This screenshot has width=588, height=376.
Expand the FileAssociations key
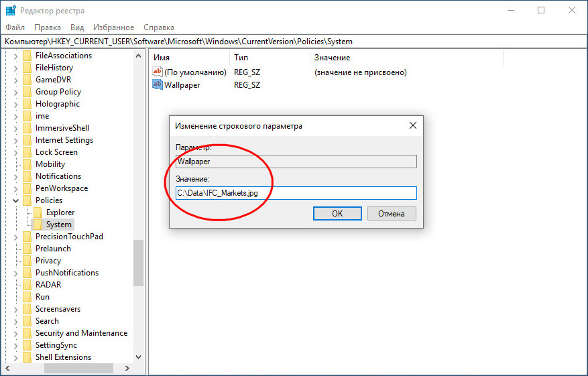pos(15,56)
